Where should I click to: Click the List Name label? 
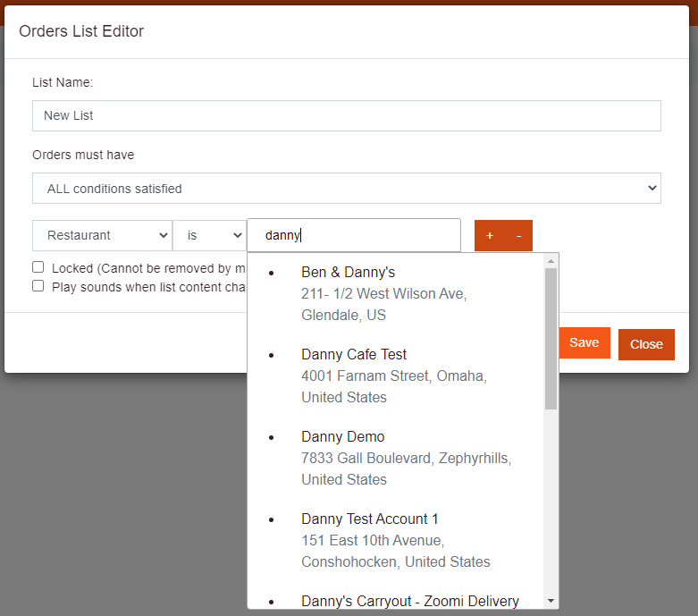click(63, 82)
